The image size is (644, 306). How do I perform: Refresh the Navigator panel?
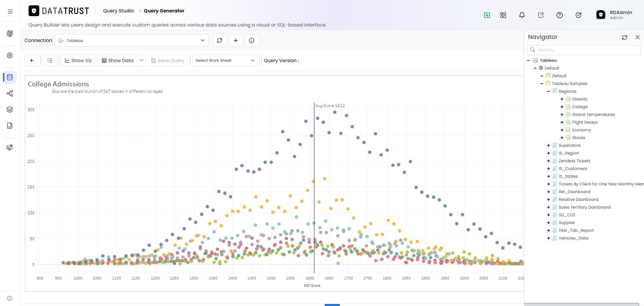625,37
